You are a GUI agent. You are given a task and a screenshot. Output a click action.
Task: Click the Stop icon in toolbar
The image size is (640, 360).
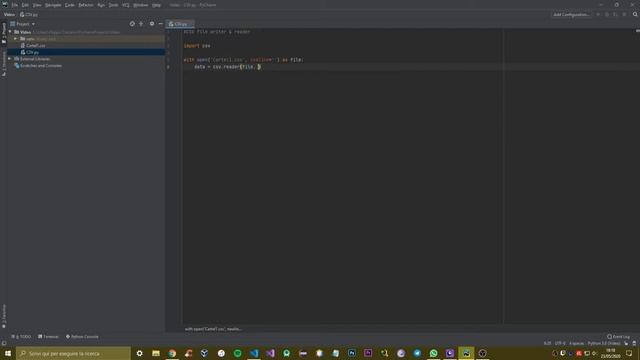pyautogui.click(x=624, y=15)
